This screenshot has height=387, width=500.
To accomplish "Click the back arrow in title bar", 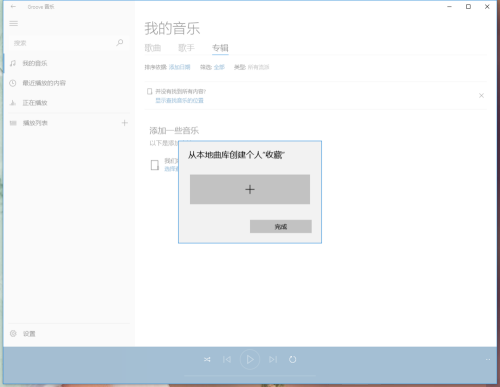I will [13, 6].
